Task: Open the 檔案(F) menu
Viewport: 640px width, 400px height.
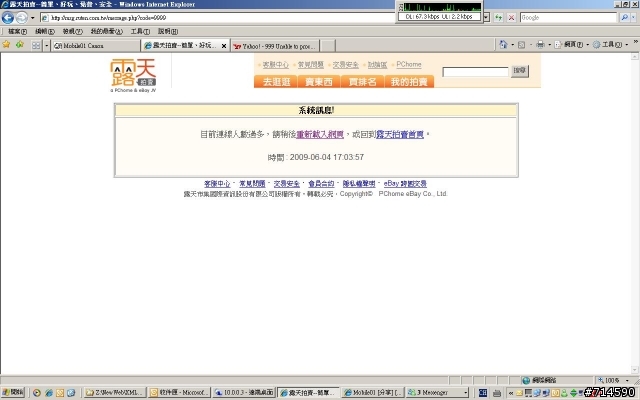Action: tap(18, 31)
